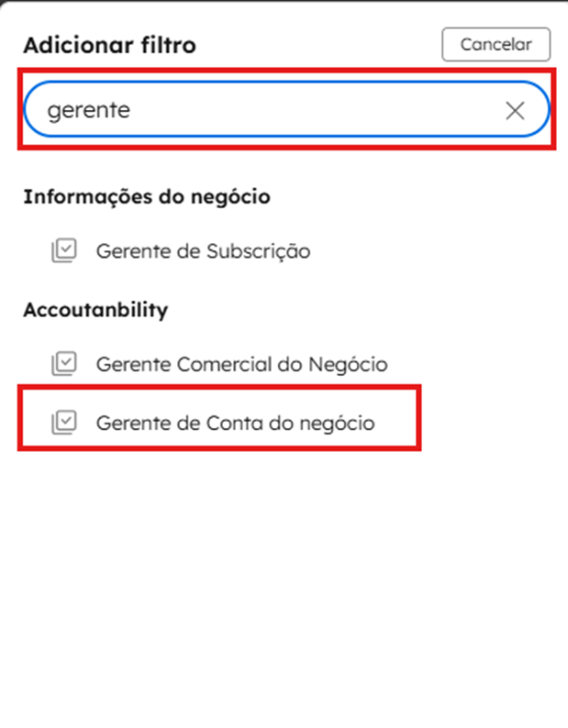
Task: Click the Informações do negócio section heading
Action: click(146, 196)
